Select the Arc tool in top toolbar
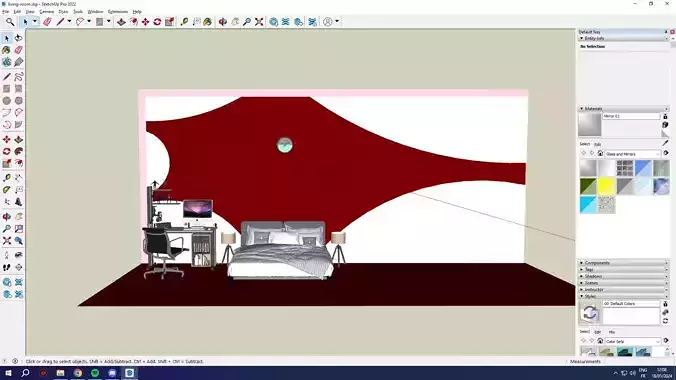 tap(80, 22)
